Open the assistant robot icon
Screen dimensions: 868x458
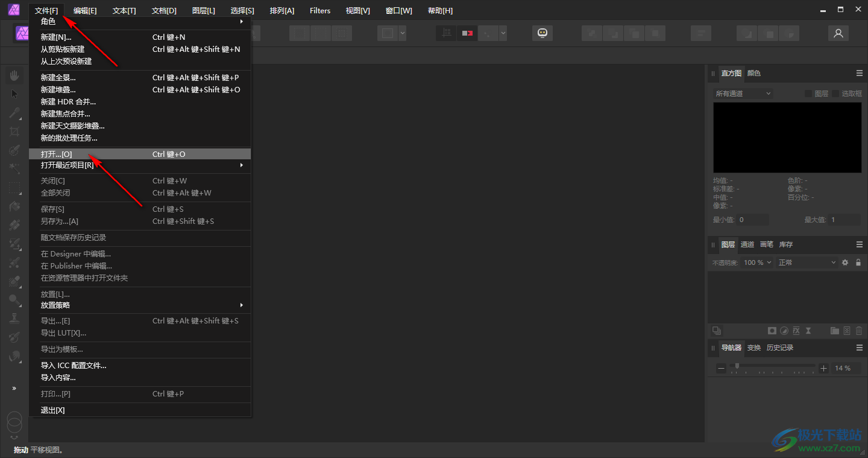pos(542,34)
